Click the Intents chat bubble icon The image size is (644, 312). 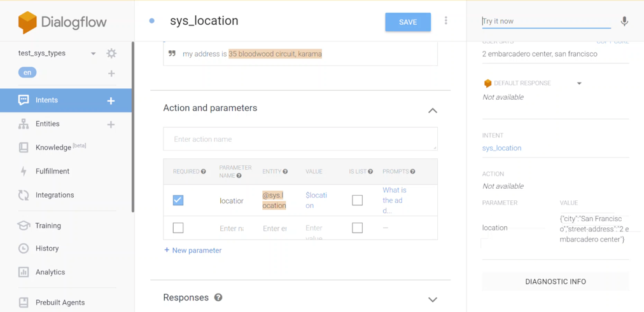coord(24,100)
